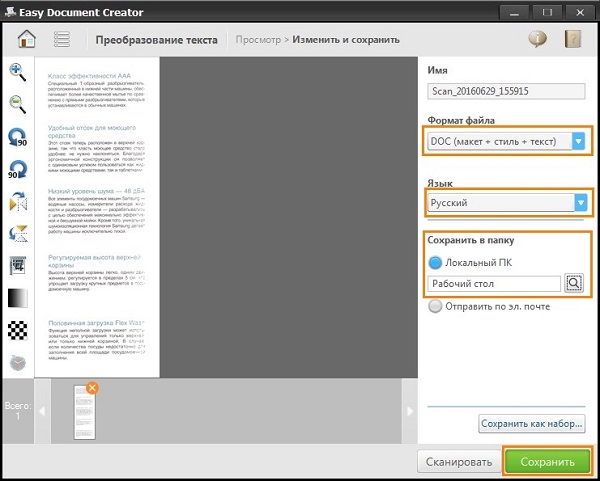Click the Сканировать button
The image size is (600, 481).
pyautogui.click(x=459, y=462)
